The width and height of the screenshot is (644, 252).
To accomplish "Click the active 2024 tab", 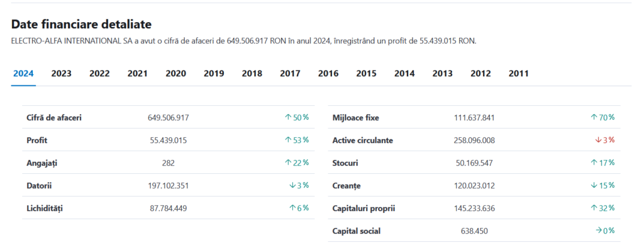I will pos(23,74).
